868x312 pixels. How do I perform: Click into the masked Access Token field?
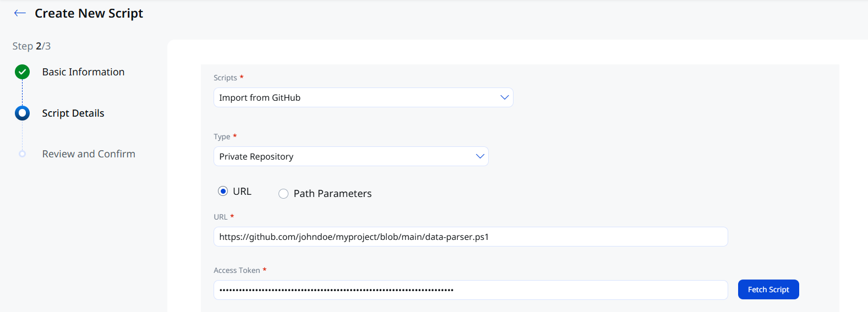point(471,290)
